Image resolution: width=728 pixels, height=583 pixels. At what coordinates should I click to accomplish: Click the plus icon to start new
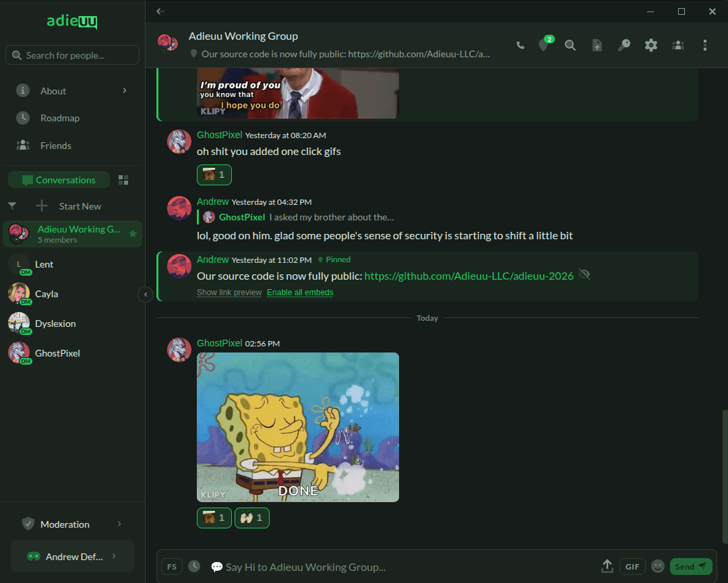42,206
